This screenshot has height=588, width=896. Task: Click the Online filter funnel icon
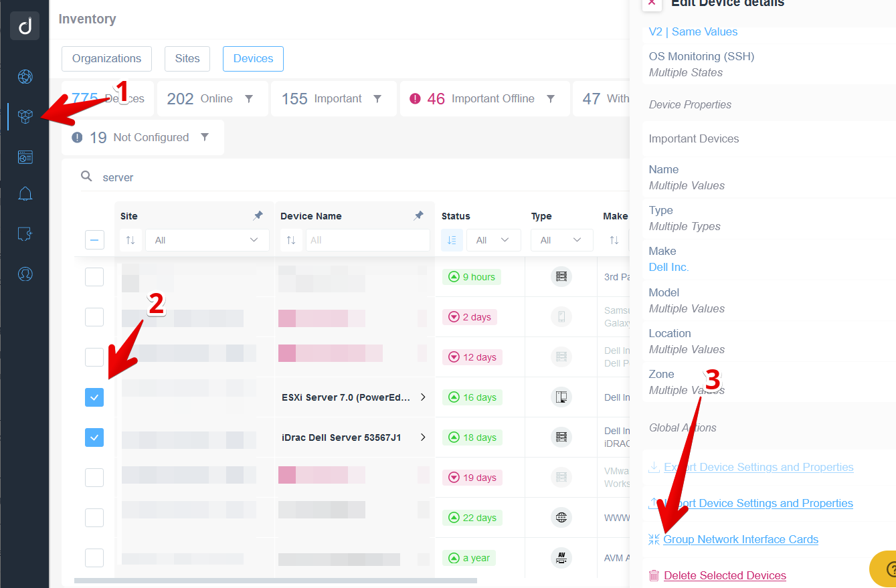pos(249,99)
